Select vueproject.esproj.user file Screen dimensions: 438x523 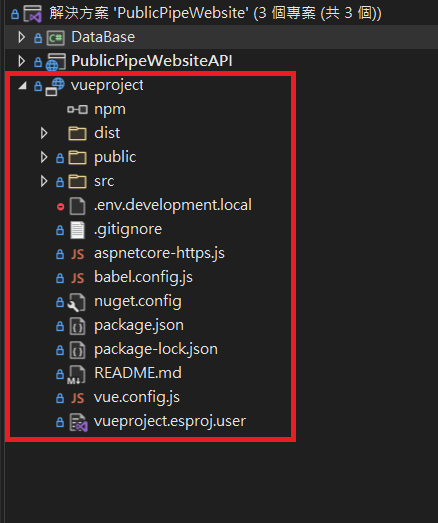[170, 422]
